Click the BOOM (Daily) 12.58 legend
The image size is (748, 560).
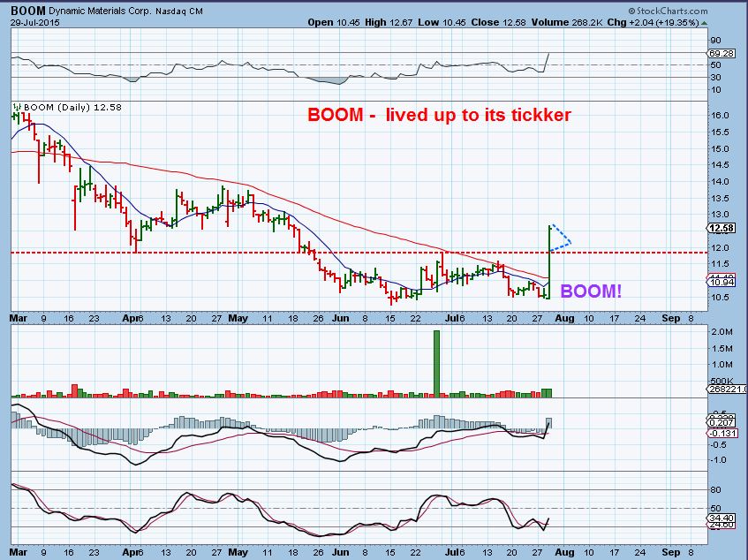72,108
